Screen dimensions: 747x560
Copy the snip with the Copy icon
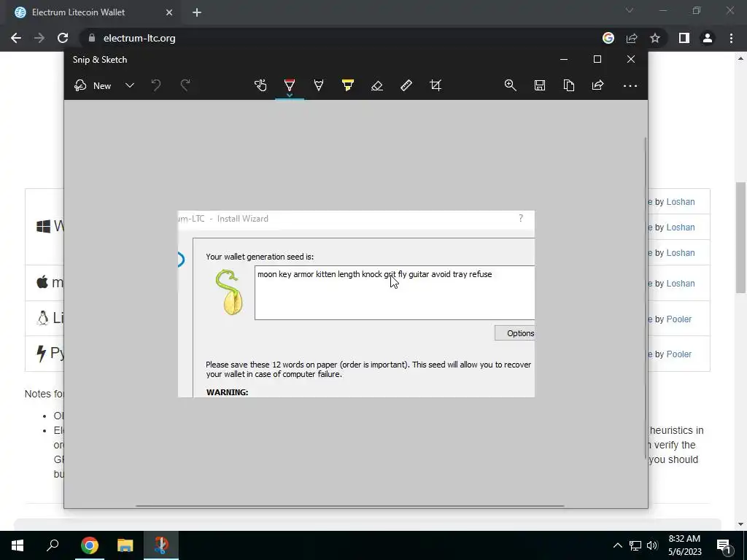point(569,86)
